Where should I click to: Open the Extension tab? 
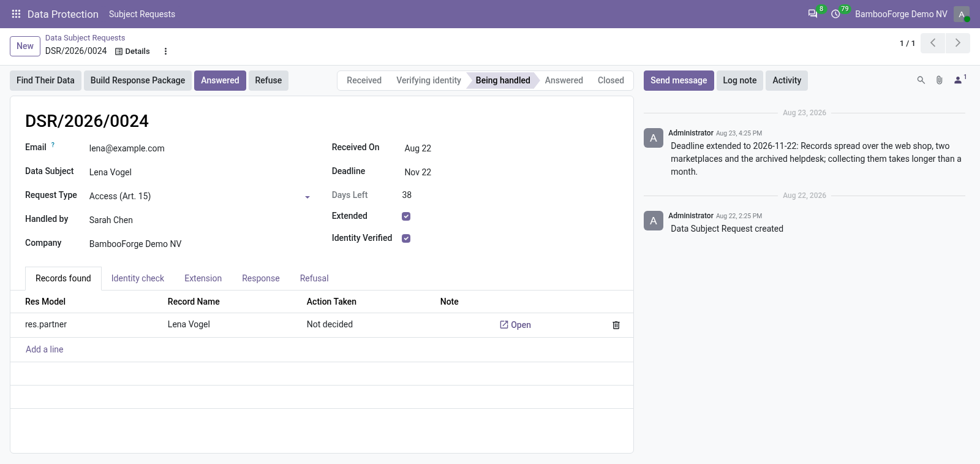click(203, 278)
